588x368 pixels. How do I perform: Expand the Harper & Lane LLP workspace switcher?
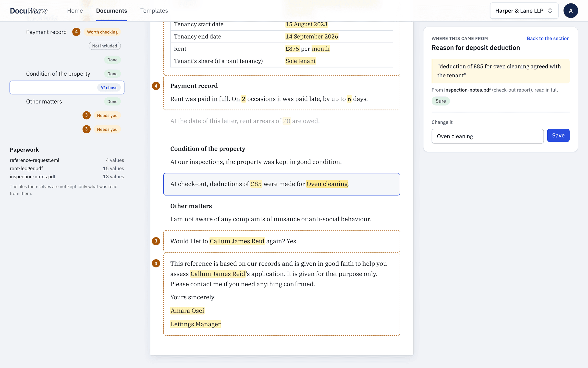point(524,11)
